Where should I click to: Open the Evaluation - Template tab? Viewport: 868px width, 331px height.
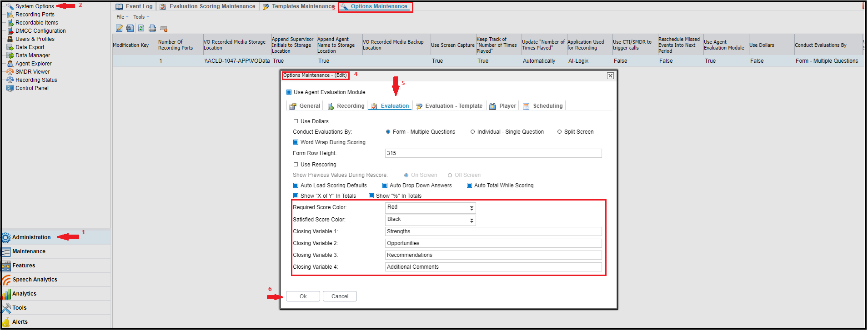449,106
